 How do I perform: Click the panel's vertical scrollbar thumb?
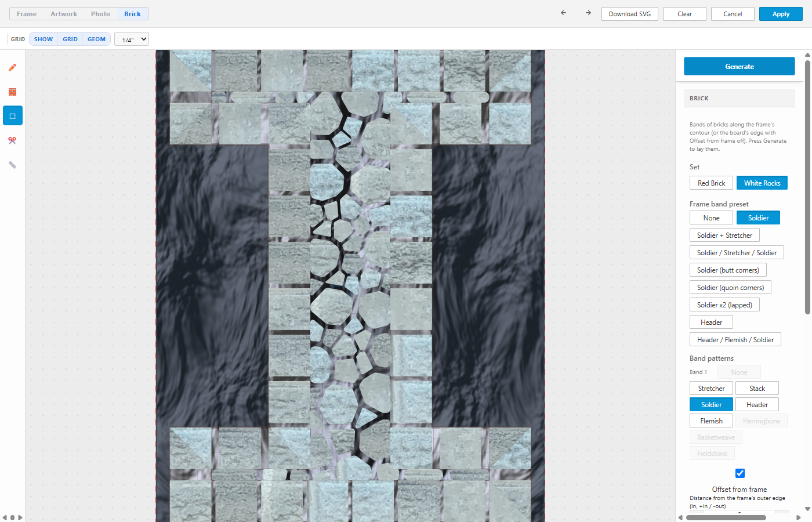click(807, 187)
